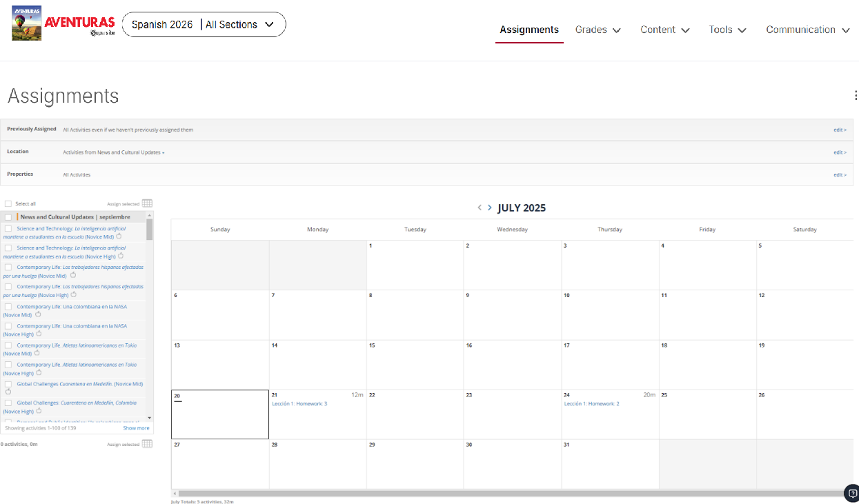Click the JULY 2025 month heading
This screenshot has width=859, height=504.
coord(522,208)
